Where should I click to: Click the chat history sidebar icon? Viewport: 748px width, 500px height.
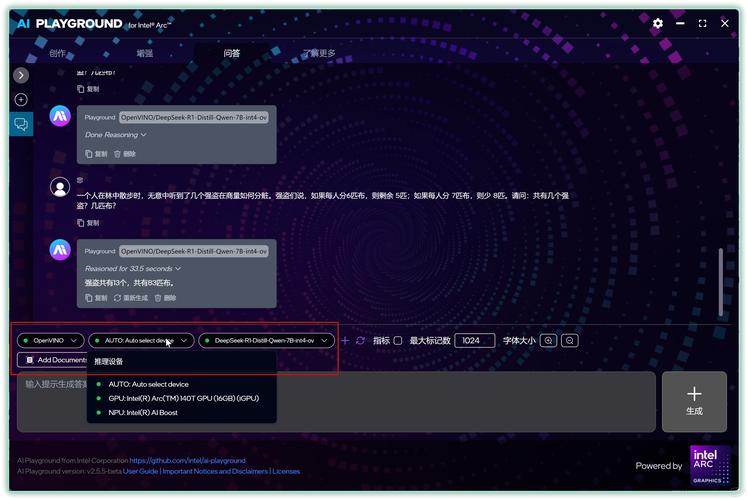click(x=21, y=124)
